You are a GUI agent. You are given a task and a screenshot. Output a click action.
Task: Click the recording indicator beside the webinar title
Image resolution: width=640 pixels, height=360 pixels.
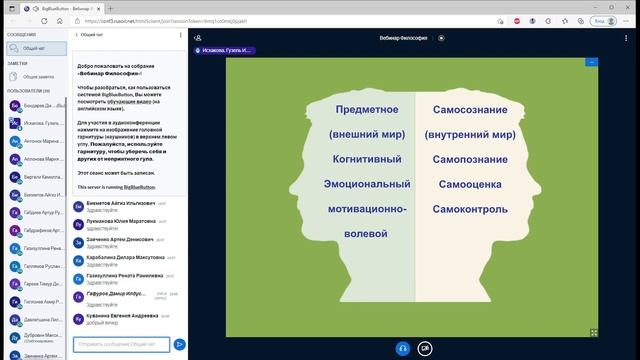[441, 38]
